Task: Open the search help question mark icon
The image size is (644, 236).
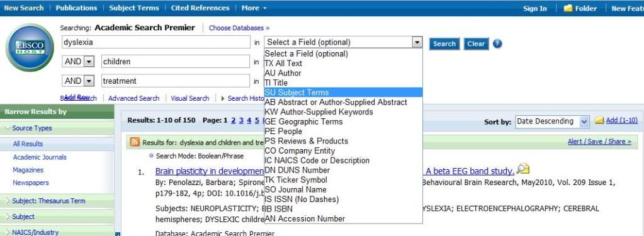Action: coord(497,44)
